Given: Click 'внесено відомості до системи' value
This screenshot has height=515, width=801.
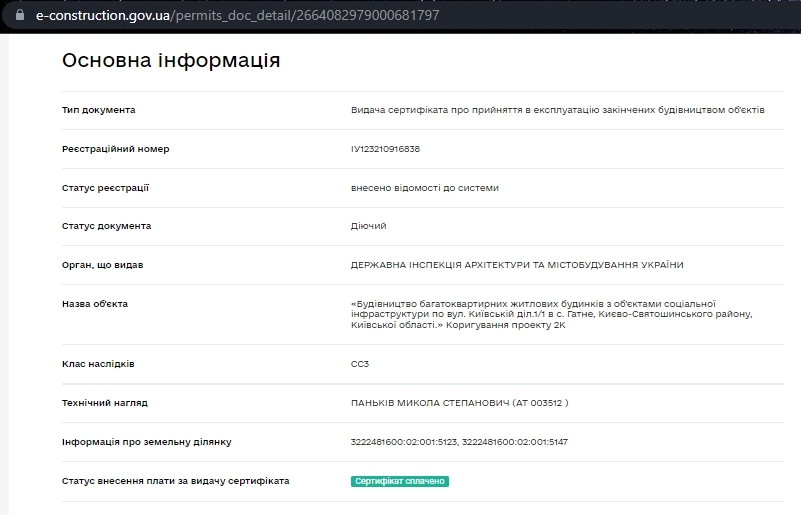Looking at the screenshot, I should click(425, 188).
